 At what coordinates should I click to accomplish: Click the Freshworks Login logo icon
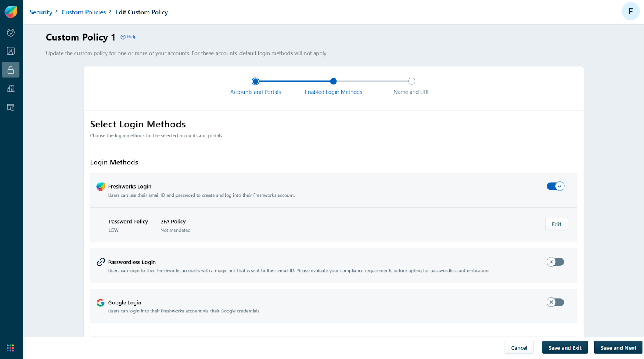coord(101,186)
